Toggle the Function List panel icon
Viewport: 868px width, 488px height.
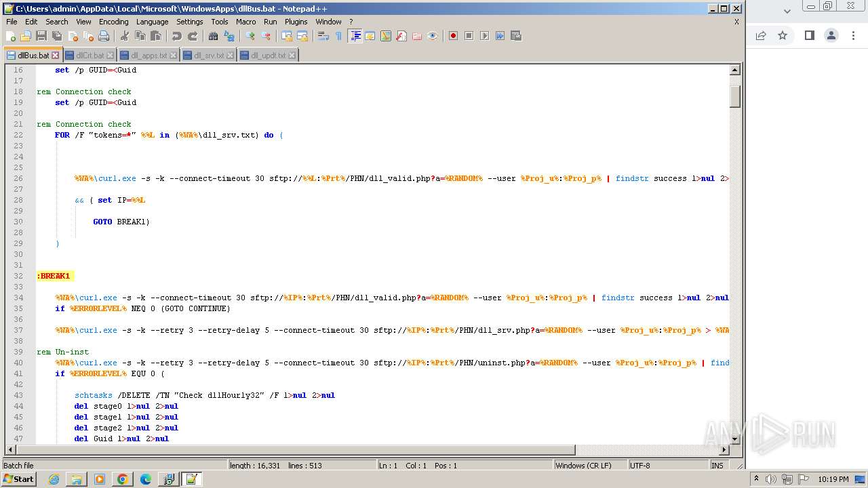coord(401,36)
